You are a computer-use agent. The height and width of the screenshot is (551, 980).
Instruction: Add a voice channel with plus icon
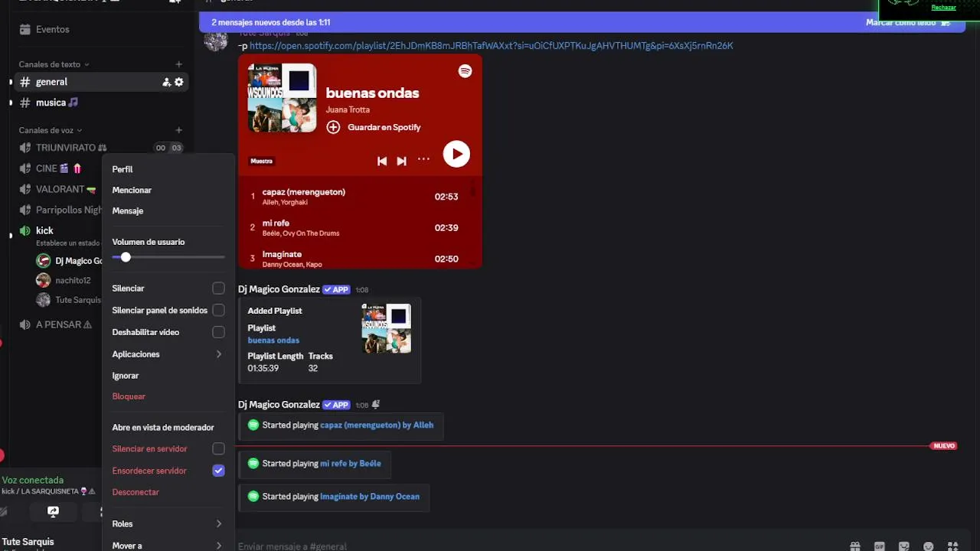coord(178,130)
